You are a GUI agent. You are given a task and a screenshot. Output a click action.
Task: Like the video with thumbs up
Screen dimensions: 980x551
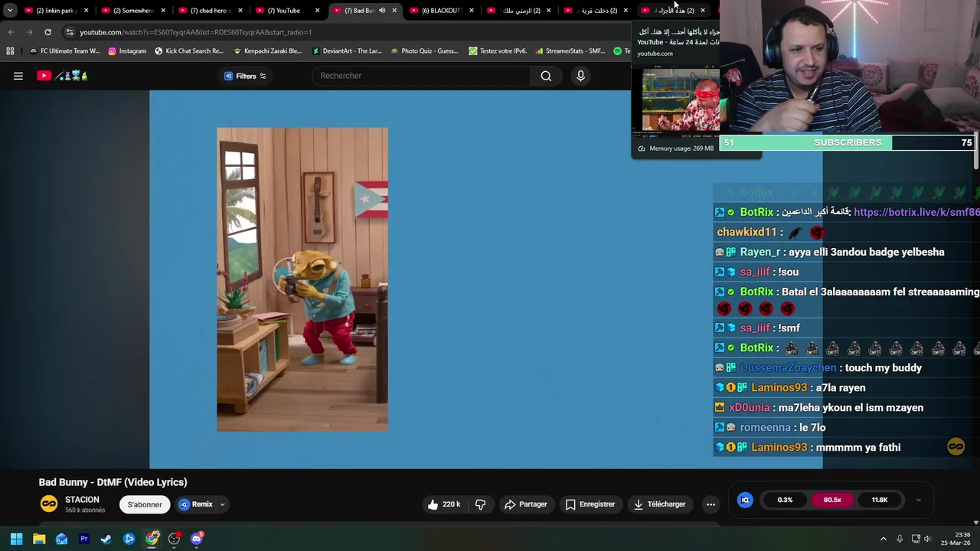point(444,504)
